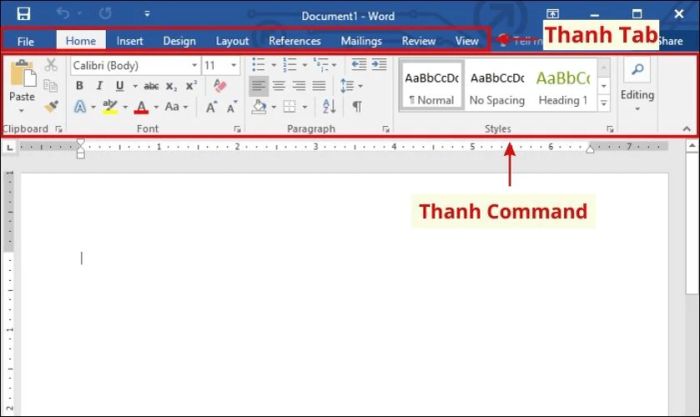Click the Redo/Repeat icon
Image resolution: width=700 pixels, height=417 pixels.
click(105, 13)
